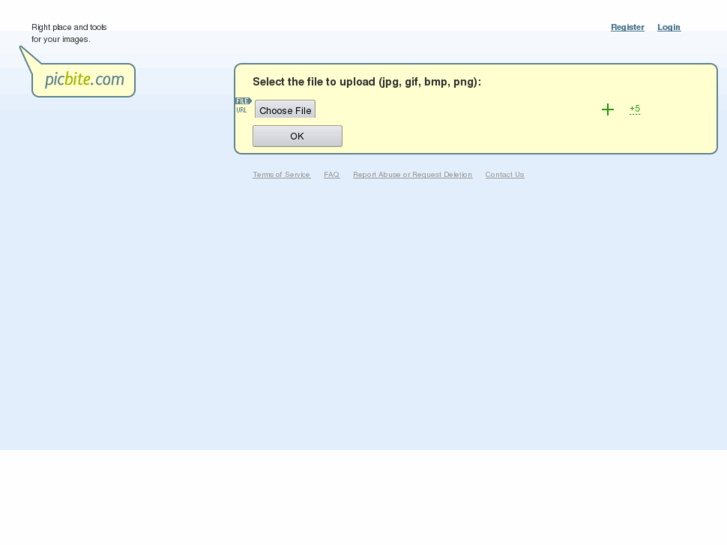
Task: Open the FAQ link
Action: 332,174
